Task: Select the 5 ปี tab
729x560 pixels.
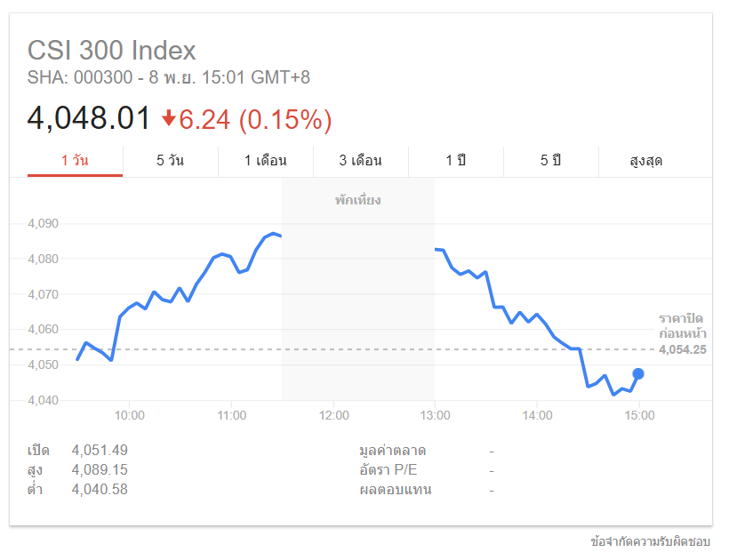Action: click(x=550, y=161)
